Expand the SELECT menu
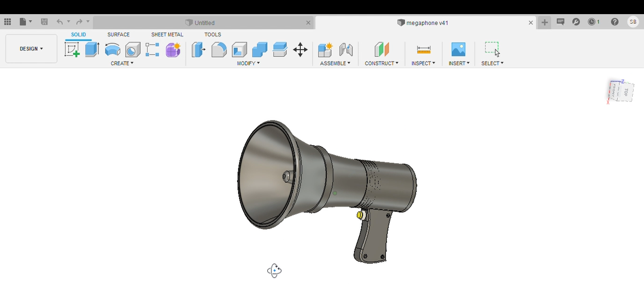Viewport: 644px width, 297px height. pos(492,63)
